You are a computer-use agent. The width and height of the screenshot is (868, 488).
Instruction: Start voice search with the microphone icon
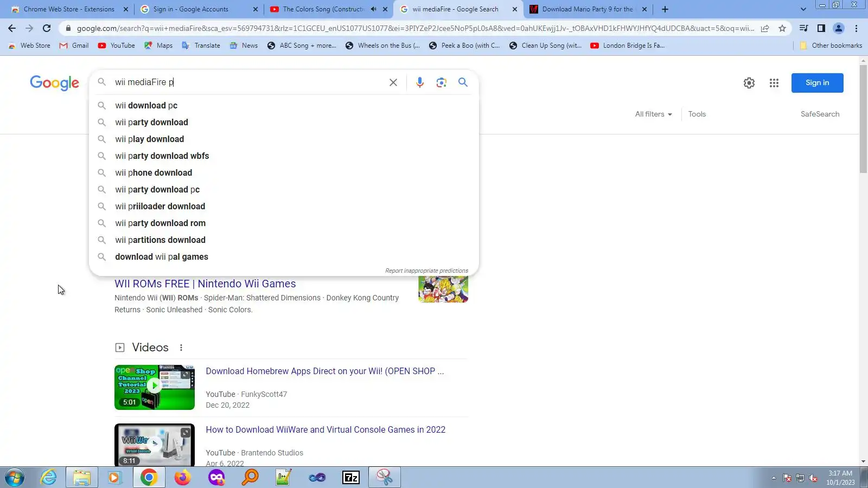(x=419, y=82)
